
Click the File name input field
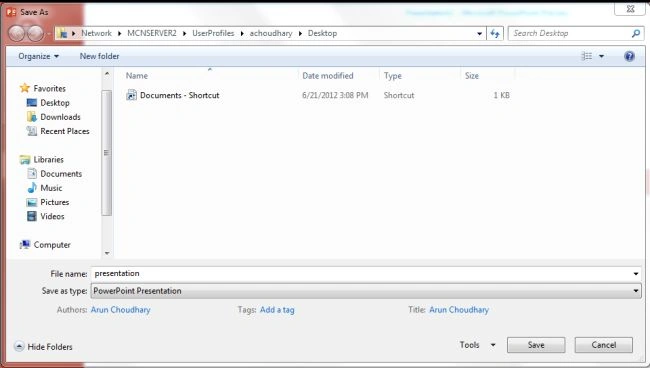pos(361,274)
